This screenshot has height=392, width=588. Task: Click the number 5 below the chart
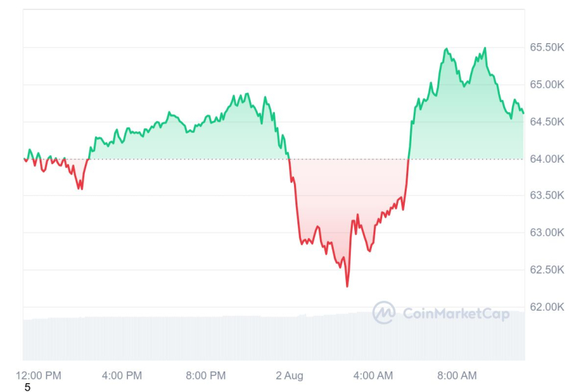[x=27, y=387]
